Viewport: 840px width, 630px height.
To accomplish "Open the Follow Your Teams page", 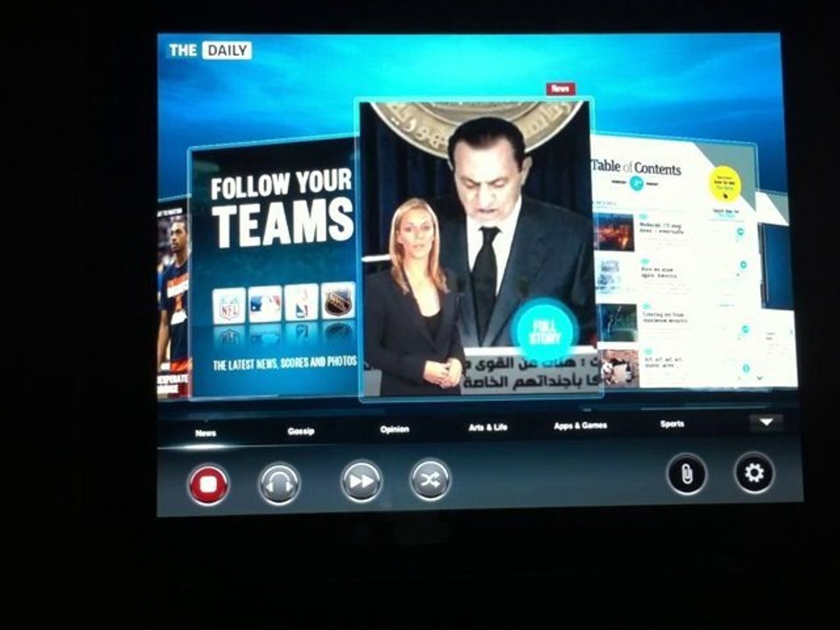I will (274, 270).
